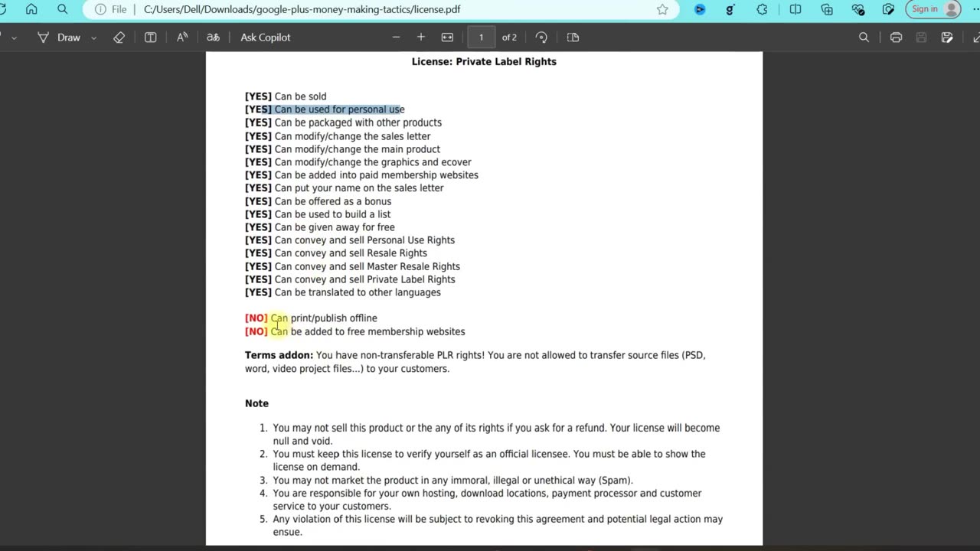Click 'Can modify/change the main product' line
Viewport: 980px width, 551px height.
pyautogui.click(x=342, y=149)
